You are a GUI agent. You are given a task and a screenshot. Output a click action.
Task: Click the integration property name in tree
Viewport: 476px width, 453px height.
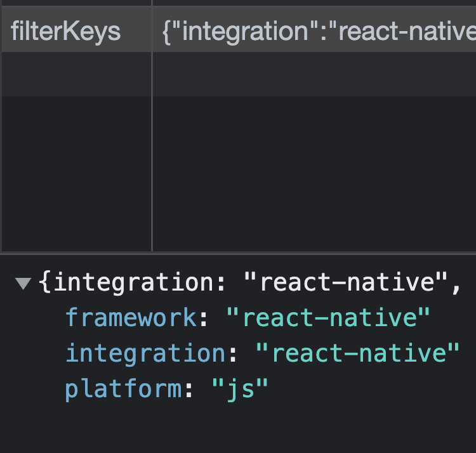coord(146,353)
